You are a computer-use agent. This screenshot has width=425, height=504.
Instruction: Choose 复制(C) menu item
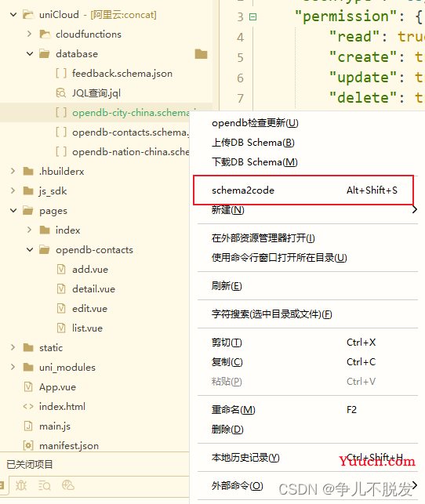(308, 362)
